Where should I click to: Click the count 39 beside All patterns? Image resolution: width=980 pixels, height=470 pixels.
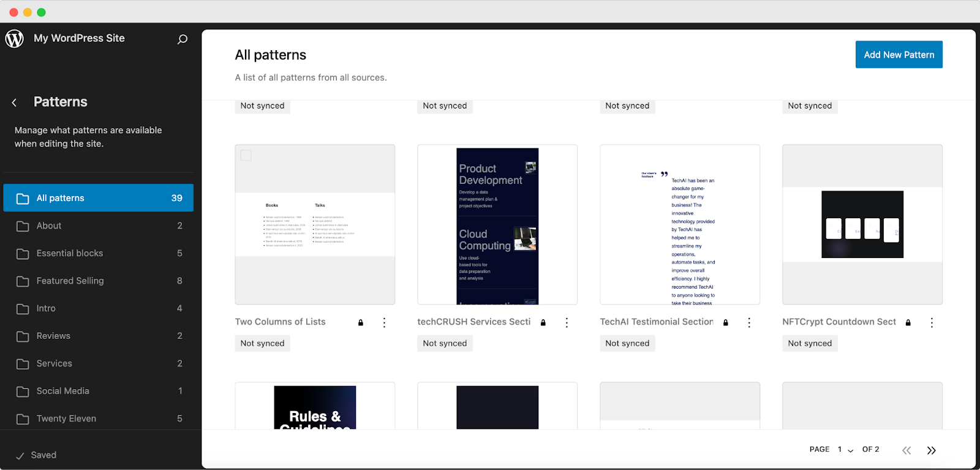click(x=177, y=198)
